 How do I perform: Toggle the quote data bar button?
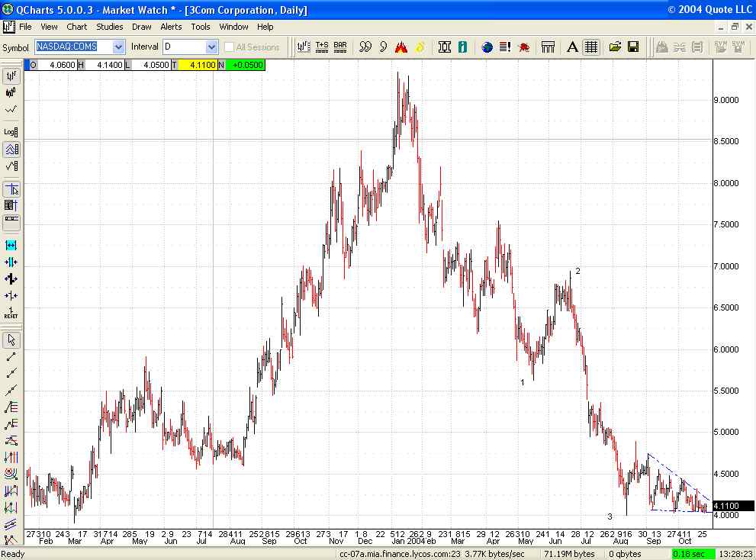[11, 222]
